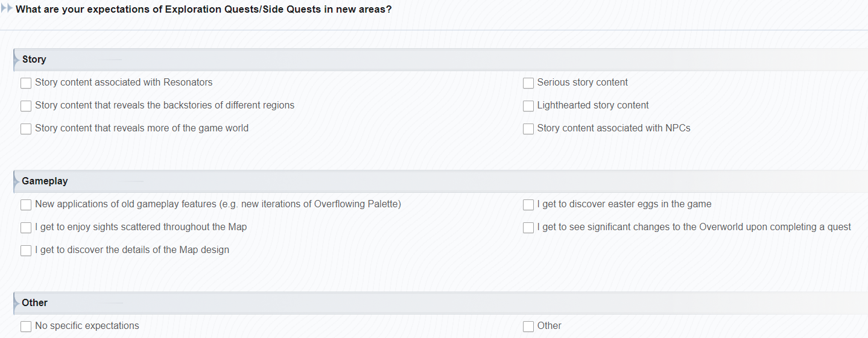Tick 'enjoy sights scattered throughout the Map'

point(26,228)
